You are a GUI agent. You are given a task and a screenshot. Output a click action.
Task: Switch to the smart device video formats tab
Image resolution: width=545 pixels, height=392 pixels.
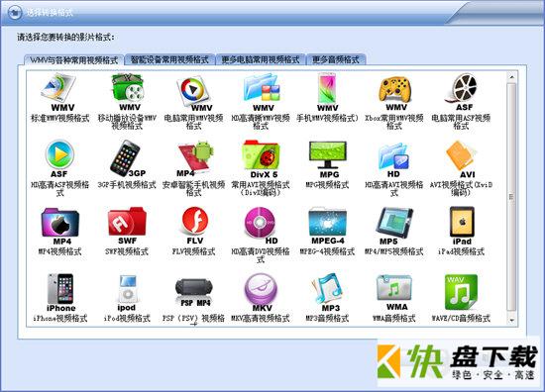pos(169,59)
